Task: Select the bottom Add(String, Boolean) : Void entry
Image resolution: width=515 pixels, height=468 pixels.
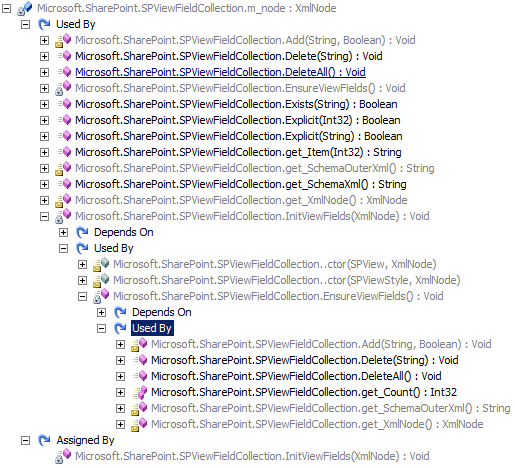Action: [x=321, y=344]
